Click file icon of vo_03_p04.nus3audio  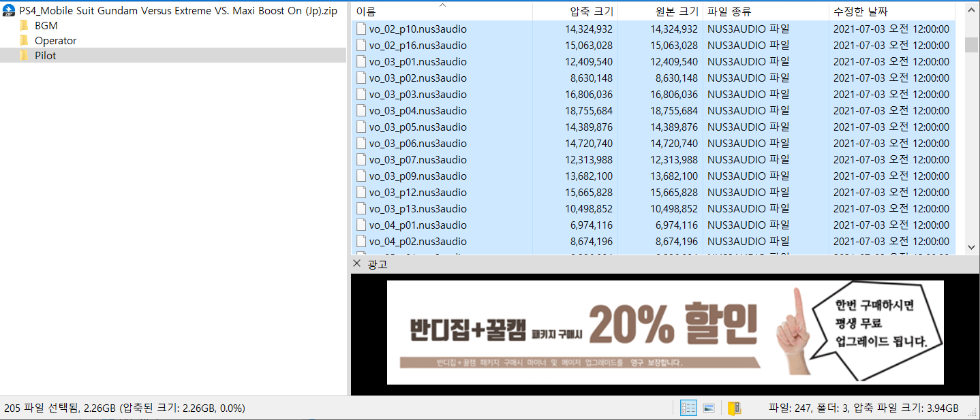(x=361, y=111)
